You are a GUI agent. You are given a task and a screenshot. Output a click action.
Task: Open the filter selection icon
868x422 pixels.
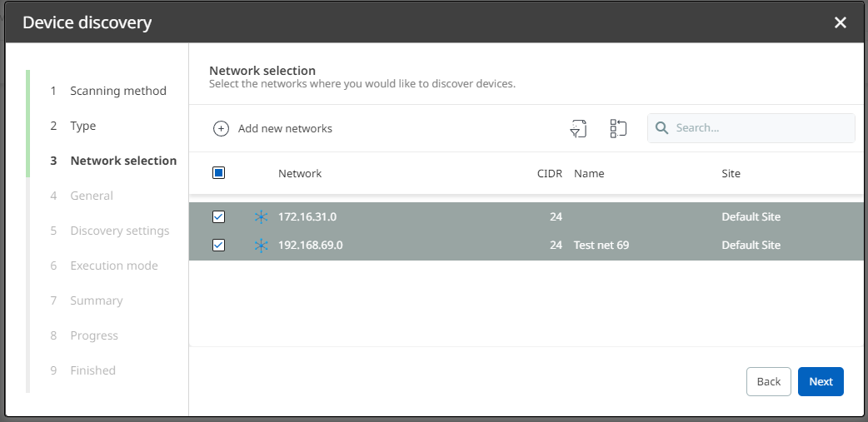(x=578, y=128)
